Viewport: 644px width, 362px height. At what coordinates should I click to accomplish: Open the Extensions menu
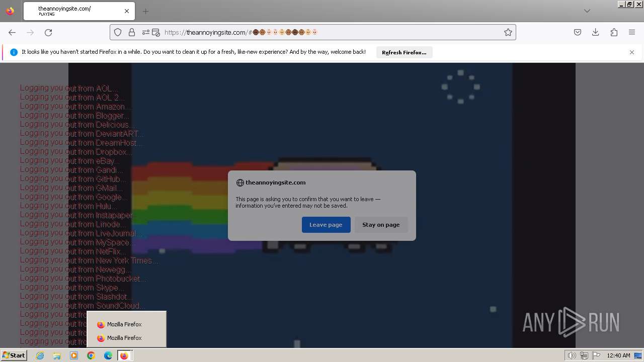pyautogui.click(x=614, y=32)
